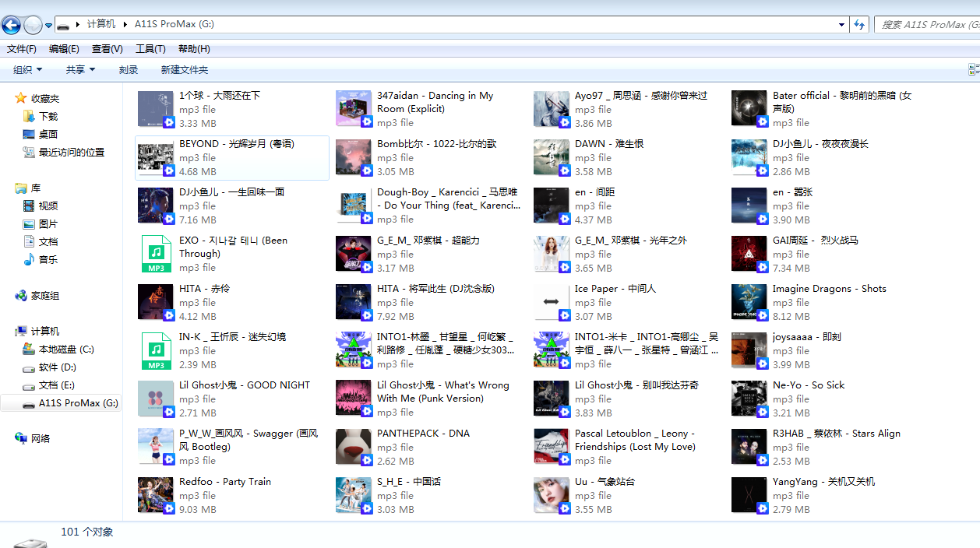The height and width of the screenshot is (548, 980).
Task: Select file name 'HITA - 赤伶'
Action: coord(205,289)
